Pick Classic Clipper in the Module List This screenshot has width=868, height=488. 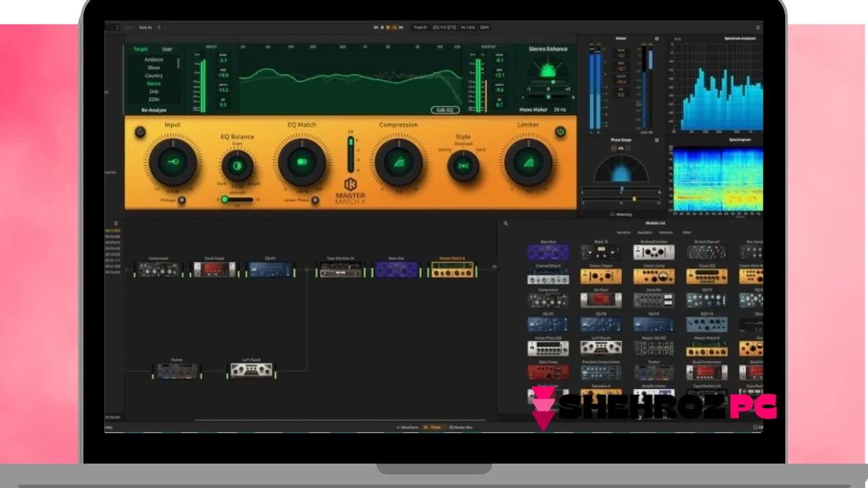(x=601, y=276)
